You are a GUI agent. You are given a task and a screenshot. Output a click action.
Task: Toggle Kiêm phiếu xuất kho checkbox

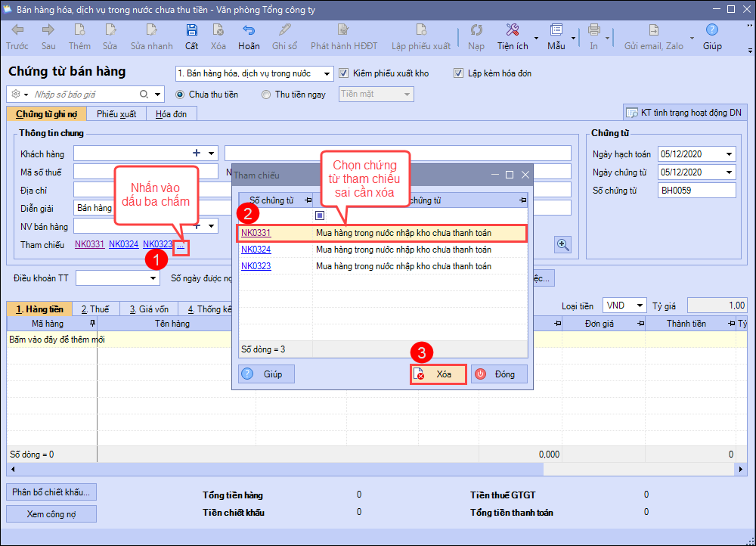[x=344, y=73]
